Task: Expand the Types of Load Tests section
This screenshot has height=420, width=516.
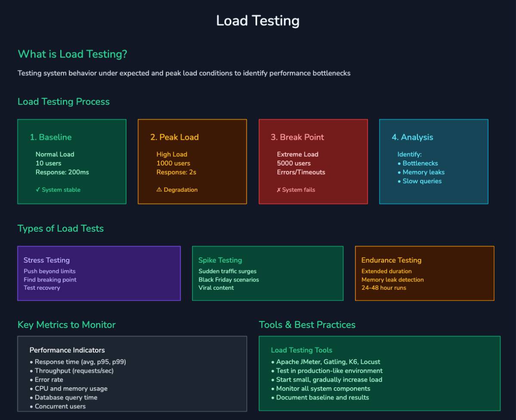Action: (x=60, y=228)
